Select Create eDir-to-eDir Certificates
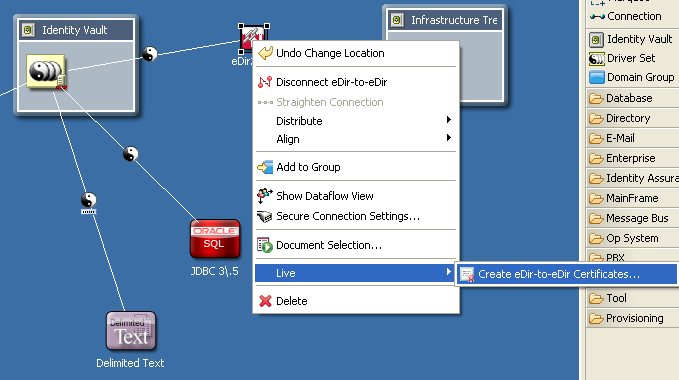Screen dimensions: 679x380 (x=567, y=274)
